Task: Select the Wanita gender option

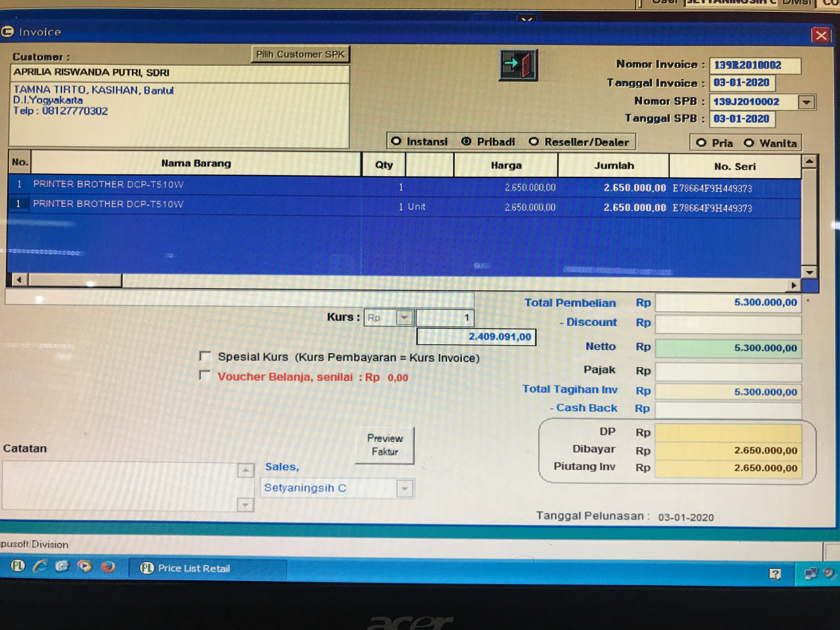Action: [749, 143]
